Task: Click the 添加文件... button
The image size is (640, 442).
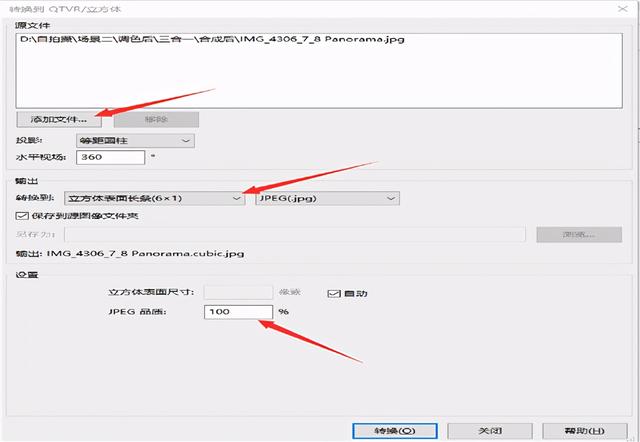Action: [x=57, y=119]
